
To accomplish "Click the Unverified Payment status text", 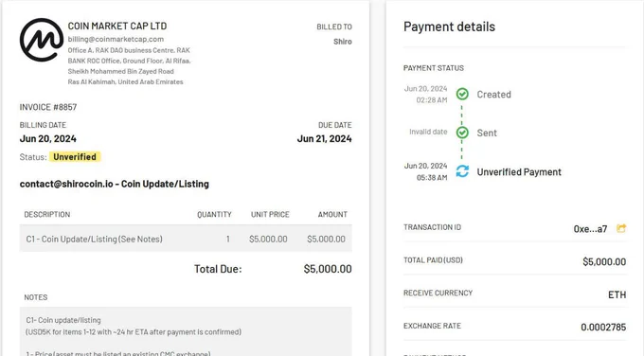I will click(x=519, y=172).
